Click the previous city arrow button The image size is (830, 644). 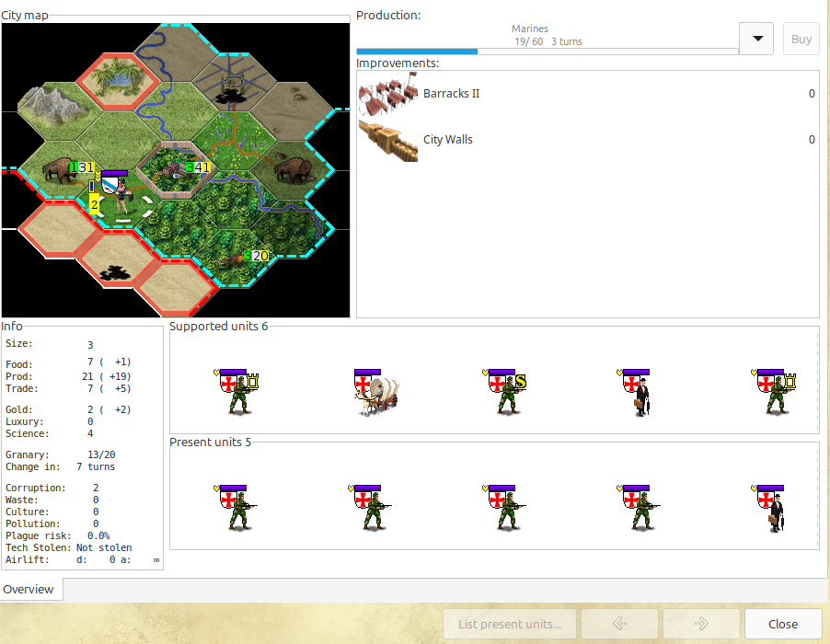[x=618, y=623]
